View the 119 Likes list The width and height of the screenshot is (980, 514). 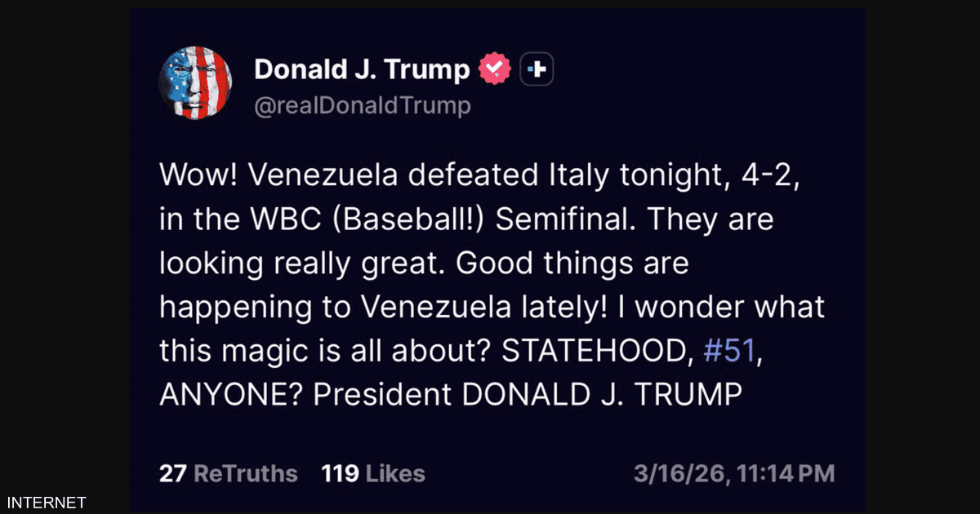(x=372, y=473)
